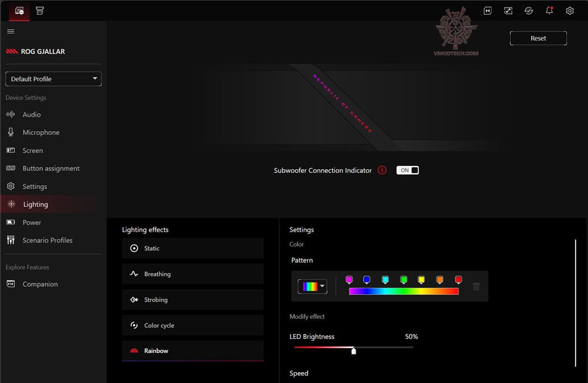Click the Lighting sun icon in sidebar

(x=11, y=204)
